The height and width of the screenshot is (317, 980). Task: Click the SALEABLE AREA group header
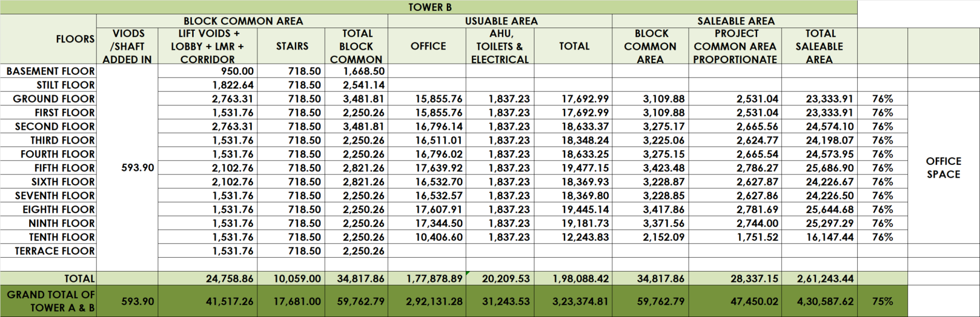[x=735, y=21]
